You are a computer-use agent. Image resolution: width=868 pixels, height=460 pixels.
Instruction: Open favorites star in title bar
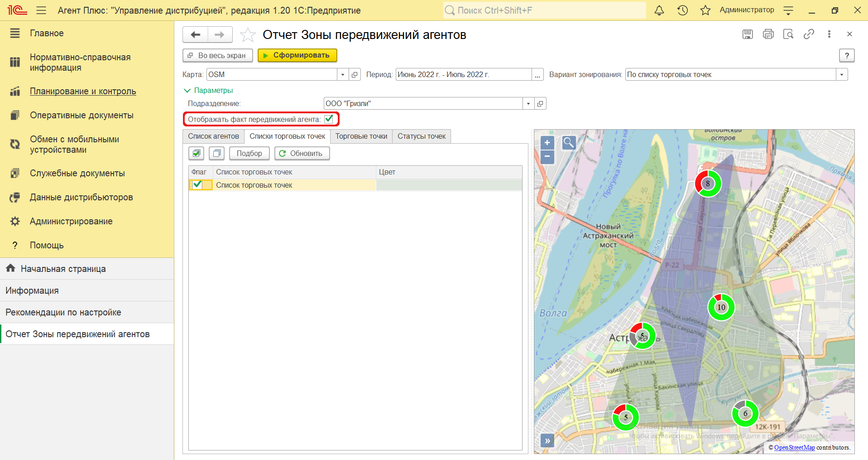pyautogui.click(x=705, y=10)
